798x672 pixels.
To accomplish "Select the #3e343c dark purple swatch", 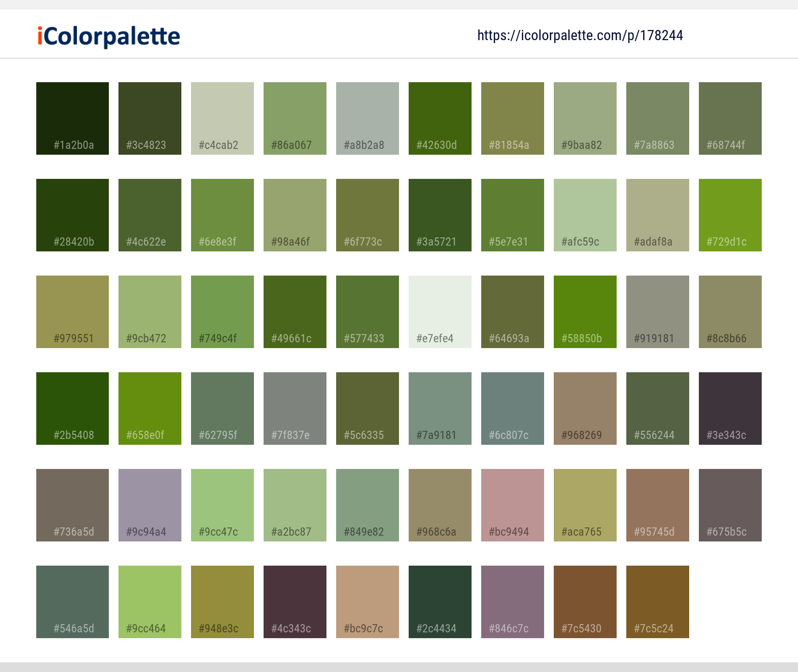I will pos(730,408).
